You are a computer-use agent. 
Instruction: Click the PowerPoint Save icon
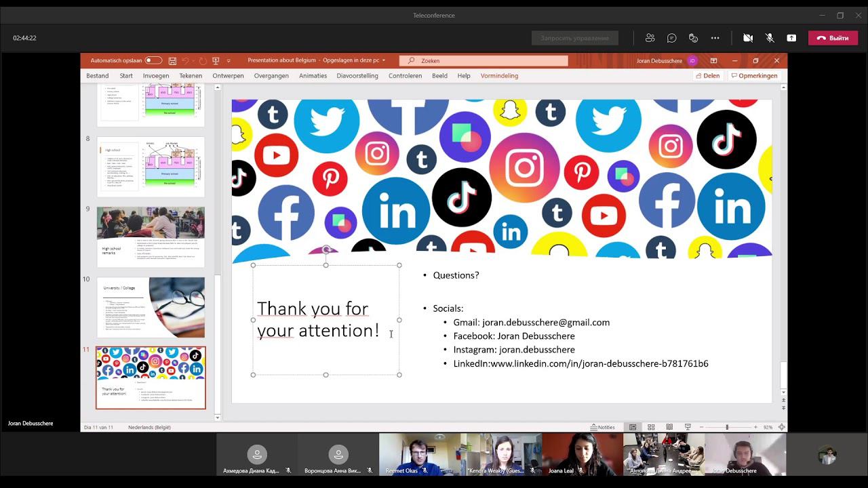pyautogui.click(x=172, y=60)
